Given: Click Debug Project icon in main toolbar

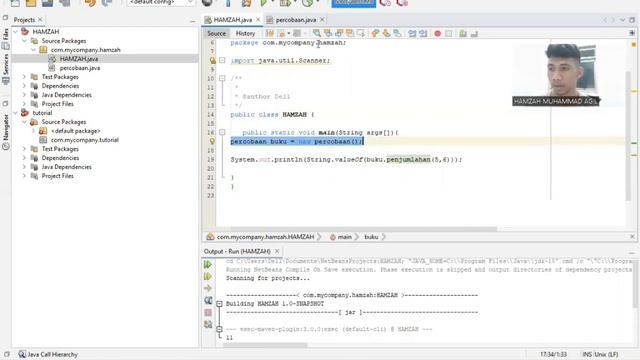Looking at the screenshot, I should (x=285, y=3).
